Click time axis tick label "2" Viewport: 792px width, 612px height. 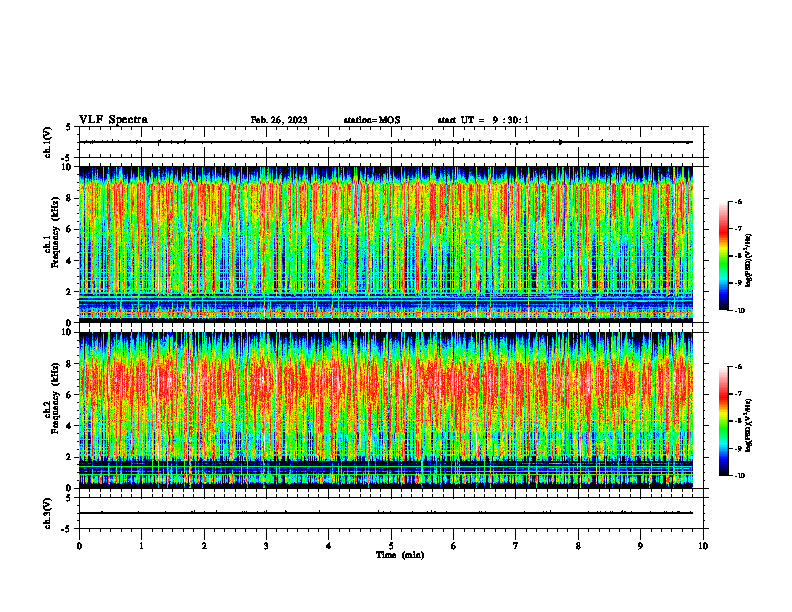[x=204, y=546]
